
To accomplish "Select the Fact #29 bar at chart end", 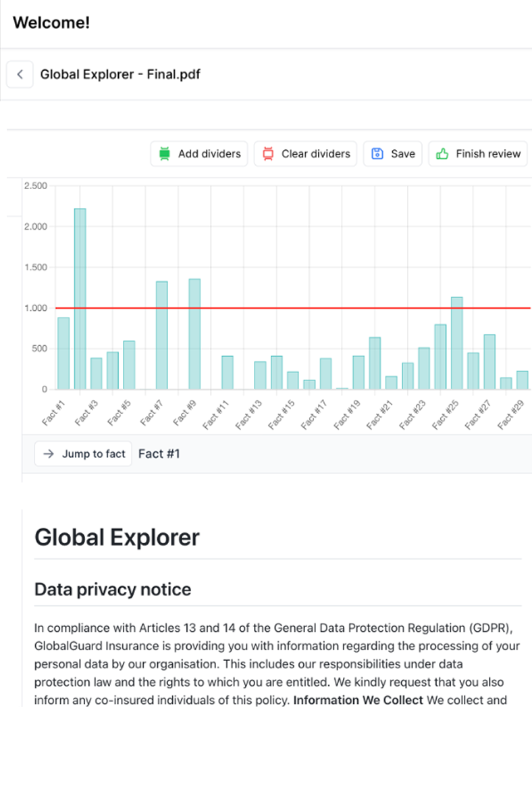I will click(523, 380).
